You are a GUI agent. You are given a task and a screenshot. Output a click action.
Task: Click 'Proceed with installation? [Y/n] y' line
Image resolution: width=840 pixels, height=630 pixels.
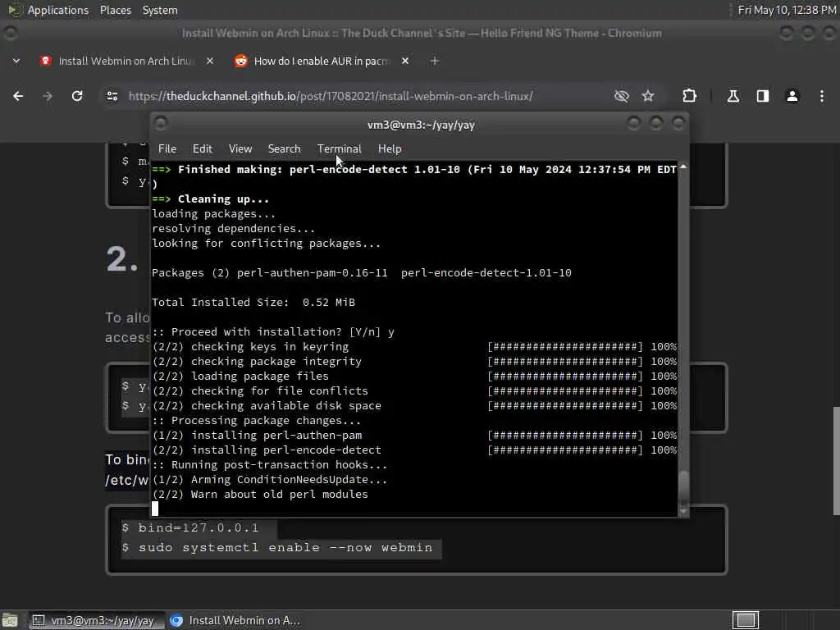273,332
